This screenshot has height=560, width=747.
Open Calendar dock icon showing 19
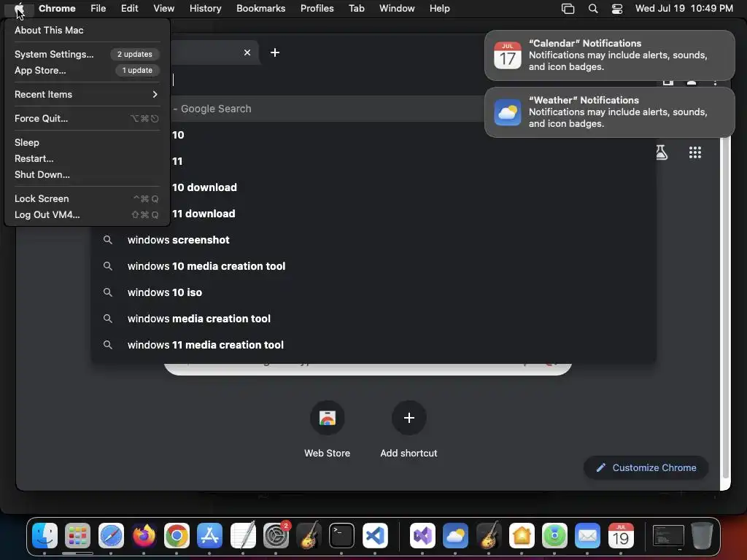pos(621,536)
